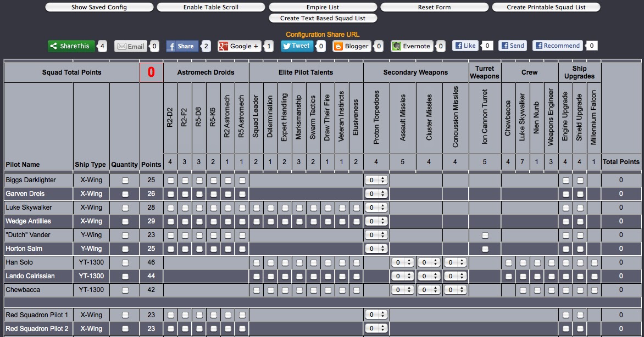Post with the Twitter Tweet button

(297, 46)
